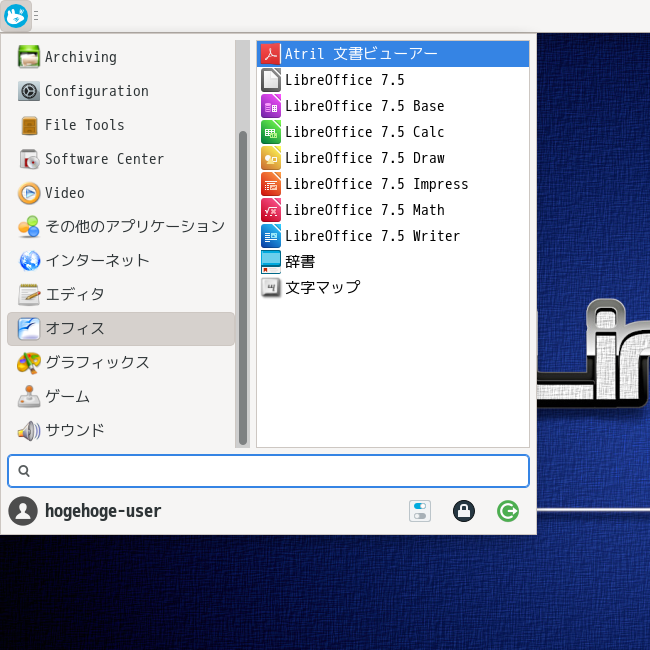Click the ゲーム joystick icon
The height and width of the screenshot is (650, 650).
29,397
